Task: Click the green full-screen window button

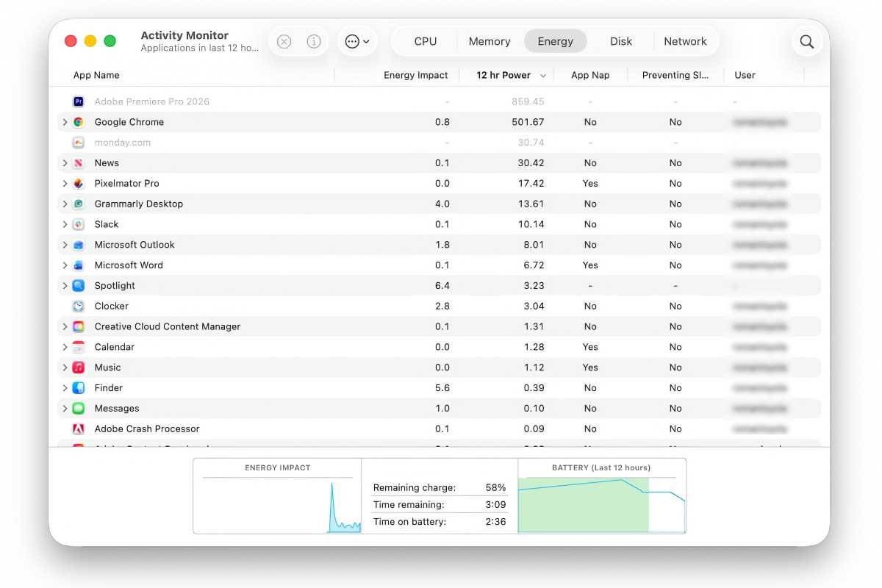Action: click(x=110, y=41)
